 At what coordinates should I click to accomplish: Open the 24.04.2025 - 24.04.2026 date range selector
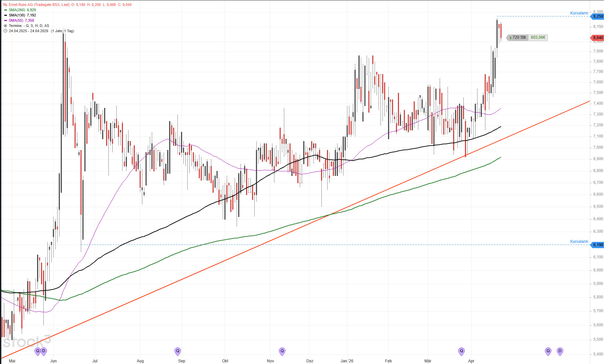click(x=29, y=31)
